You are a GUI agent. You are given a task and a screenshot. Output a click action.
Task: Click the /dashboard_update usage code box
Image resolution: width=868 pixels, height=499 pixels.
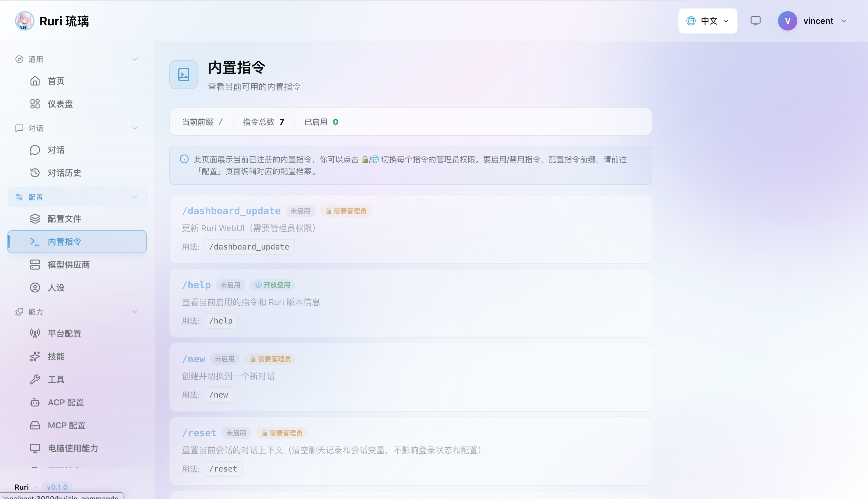(249, 247)
